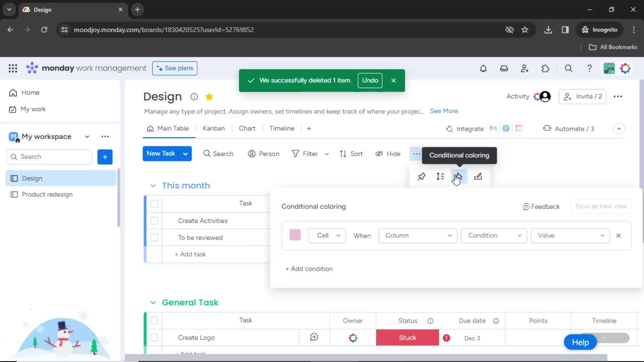Click the pencil/edit view icon
The image size is (644, 362).
coord(478,176)
